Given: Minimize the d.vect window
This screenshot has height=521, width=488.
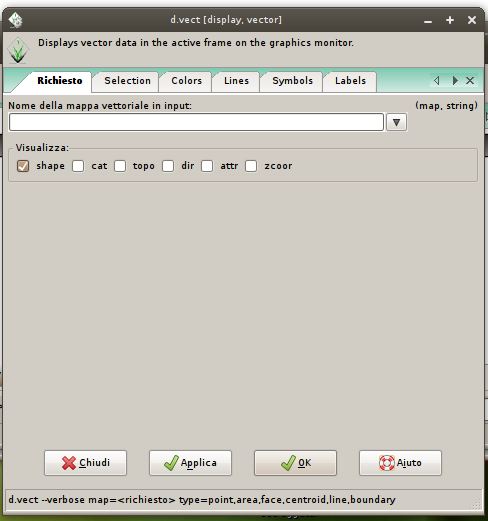Looking at the screenshot, I should coord(428,21).
